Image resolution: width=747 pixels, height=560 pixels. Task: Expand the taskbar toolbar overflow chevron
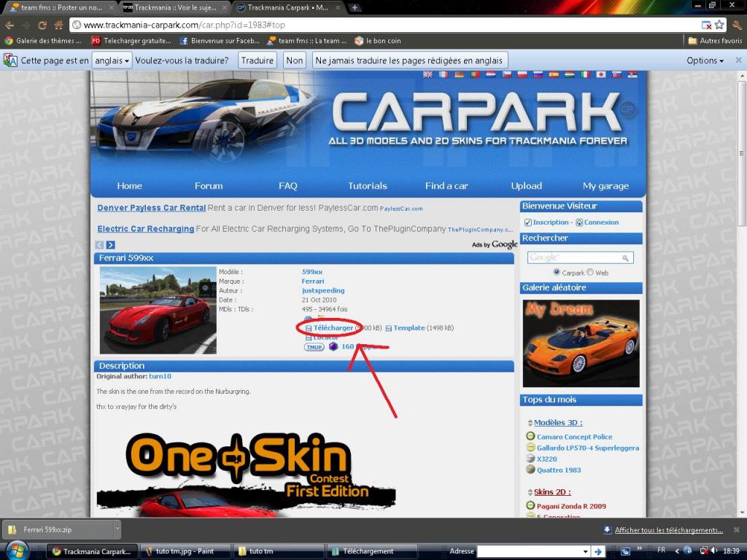pos(639,548)
